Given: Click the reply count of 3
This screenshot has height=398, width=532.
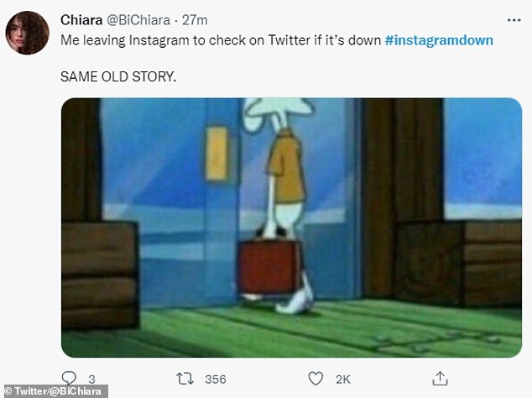Looking at the screenshot, I should [x=91, y=379].
